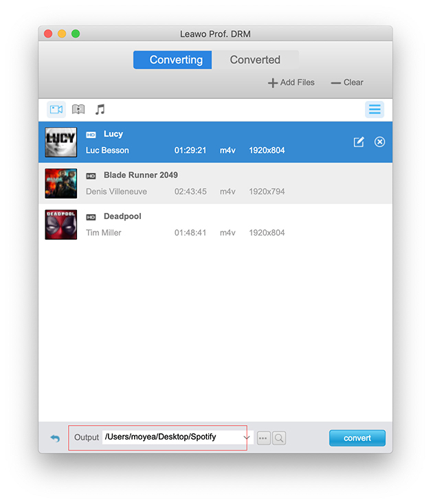Screen dimensions: 431x504
Task: Click Add Files button
Action: pos(291,82)
